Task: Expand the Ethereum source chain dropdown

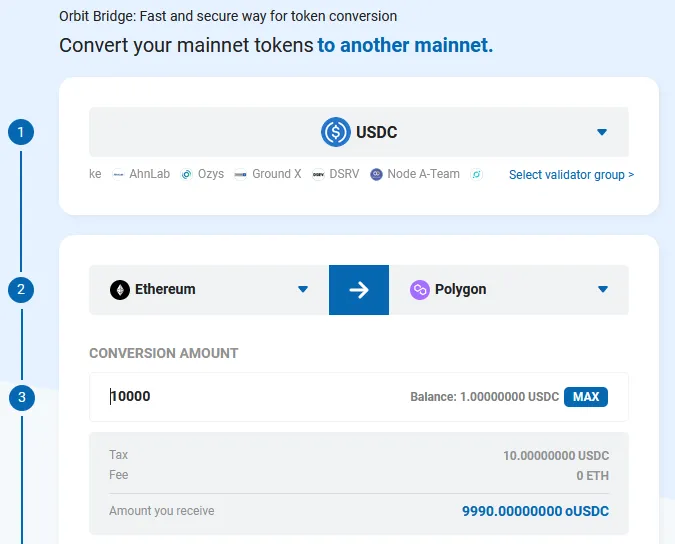Action: pyautogui.click(x=303, y=289)
